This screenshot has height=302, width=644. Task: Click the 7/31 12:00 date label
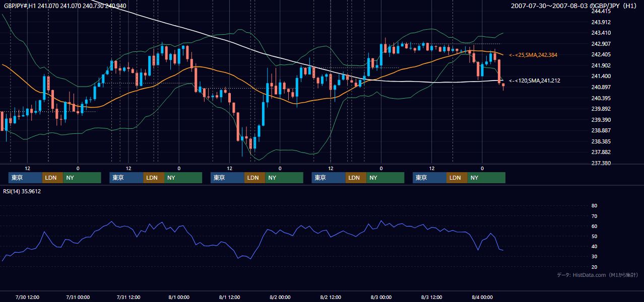coord(128,297)
